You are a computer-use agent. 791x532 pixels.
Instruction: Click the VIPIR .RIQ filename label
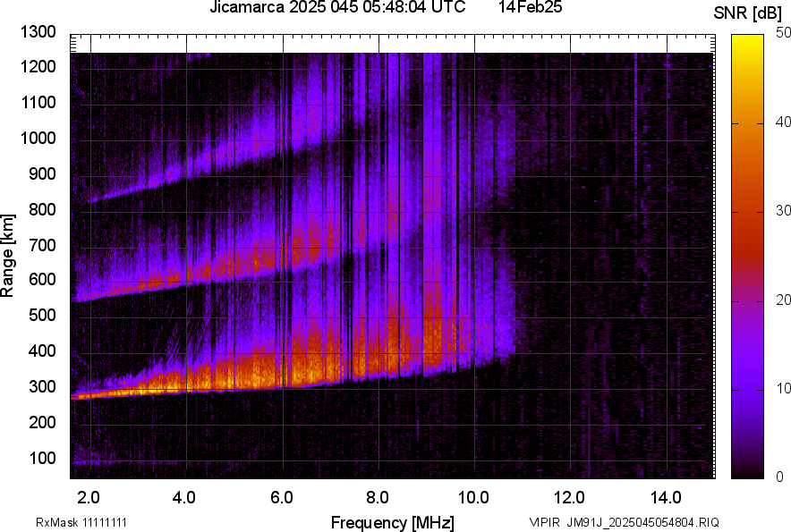624,522
